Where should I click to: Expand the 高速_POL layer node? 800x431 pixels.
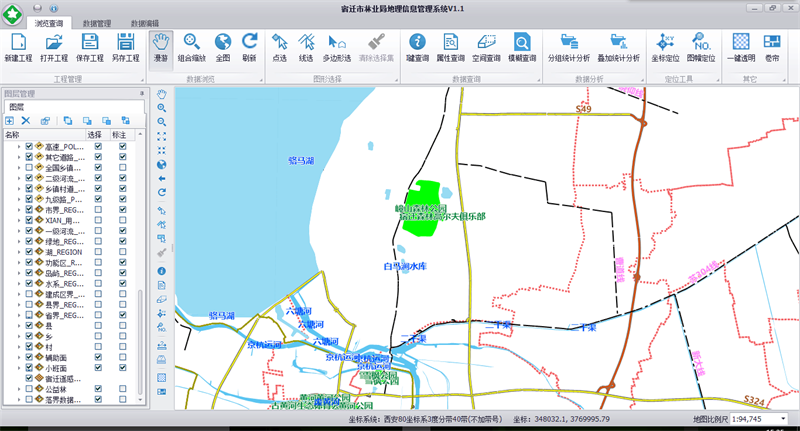point(19,146)
